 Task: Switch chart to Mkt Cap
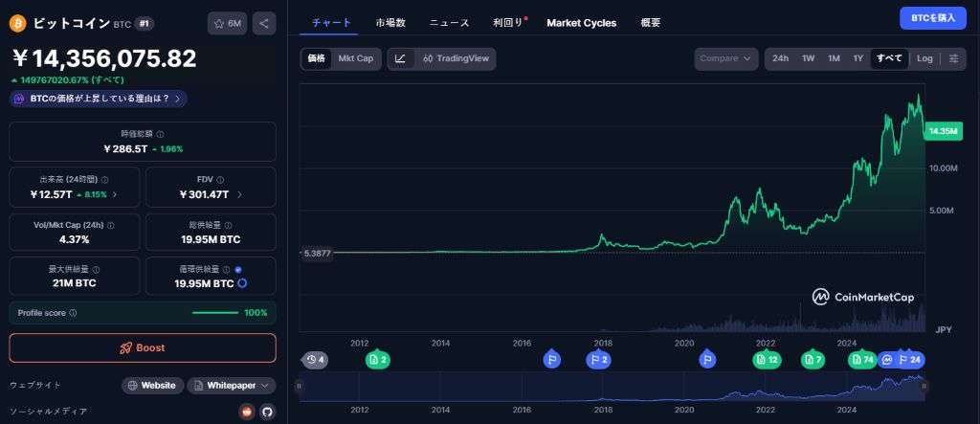click(356, 58)
